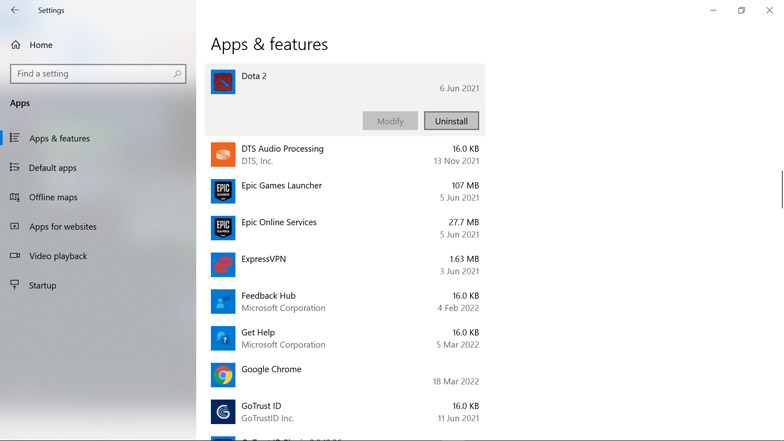
Task: Select DTS Audio Processing name text
Action: coord(282,148)
